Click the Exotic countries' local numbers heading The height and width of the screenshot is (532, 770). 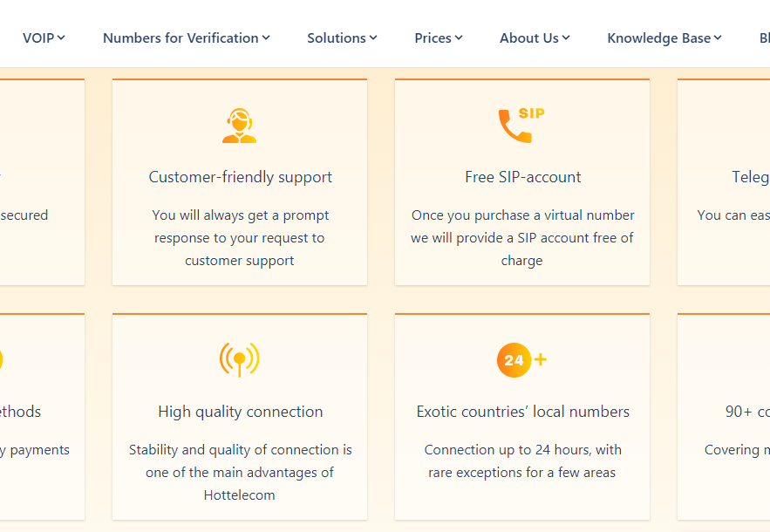(x=522, y=411)
